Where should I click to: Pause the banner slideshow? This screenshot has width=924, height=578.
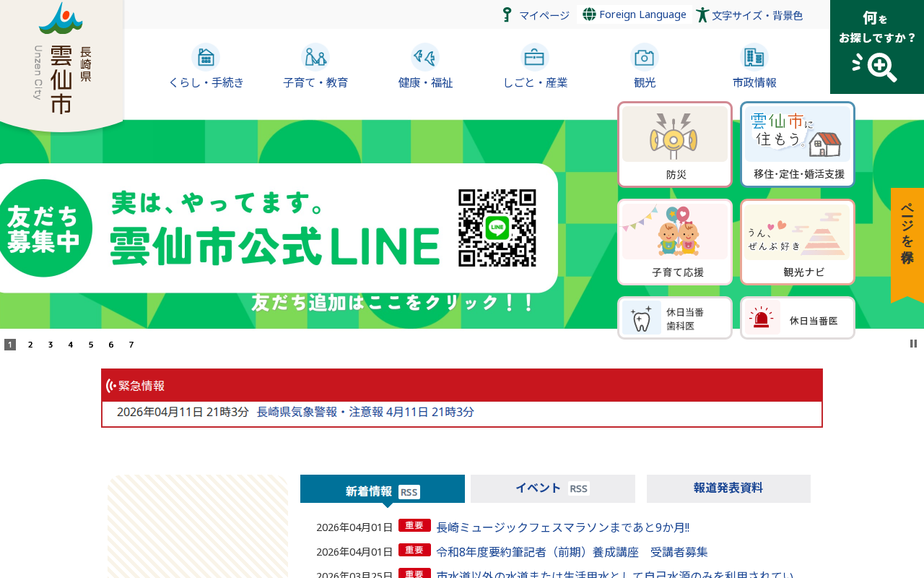913,344
